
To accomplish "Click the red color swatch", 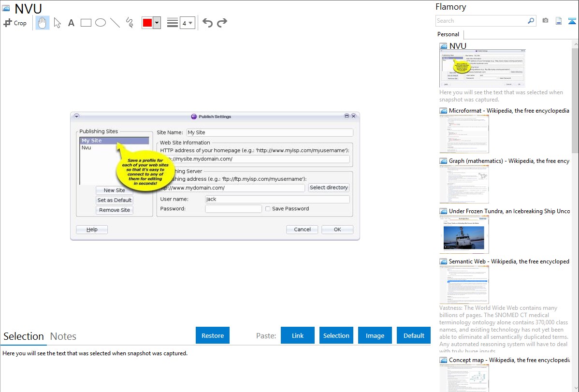I will point(147,23).
